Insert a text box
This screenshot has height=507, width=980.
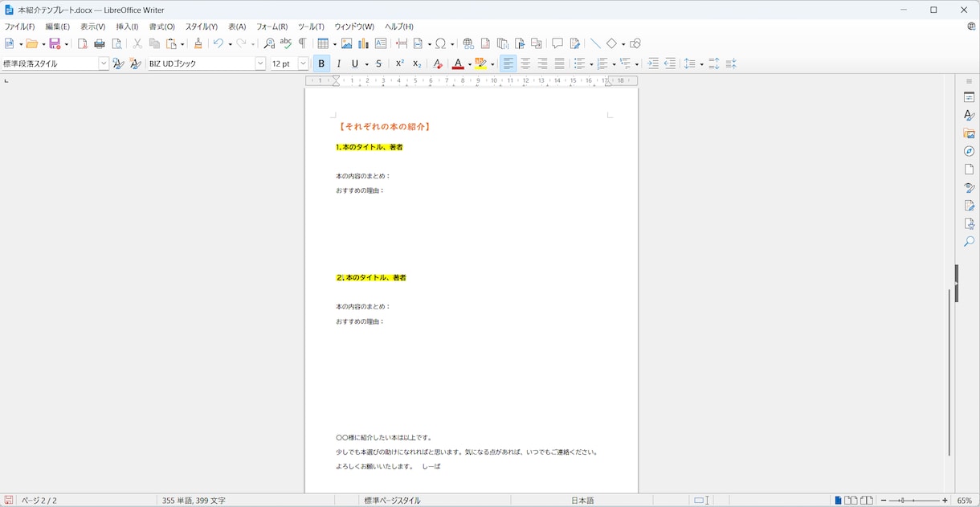point(381,43)
